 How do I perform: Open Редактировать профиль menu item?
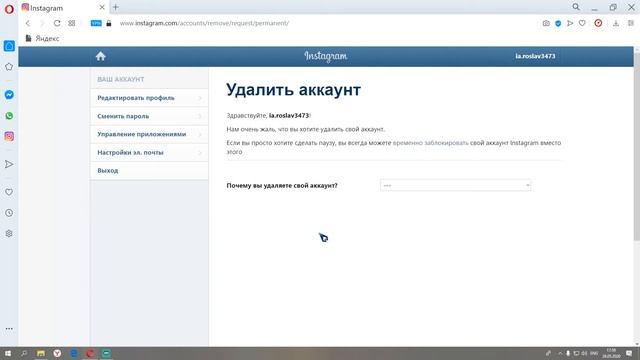149,98
